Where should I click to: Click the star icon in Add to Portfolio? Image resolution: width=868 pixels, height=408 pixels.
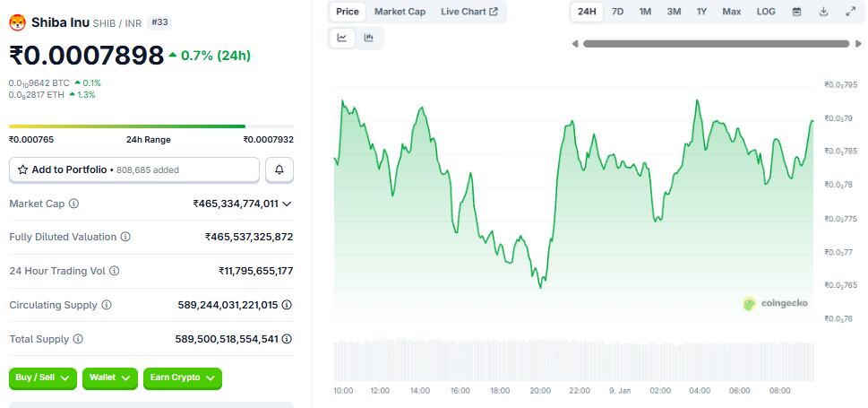coord(22,169)
